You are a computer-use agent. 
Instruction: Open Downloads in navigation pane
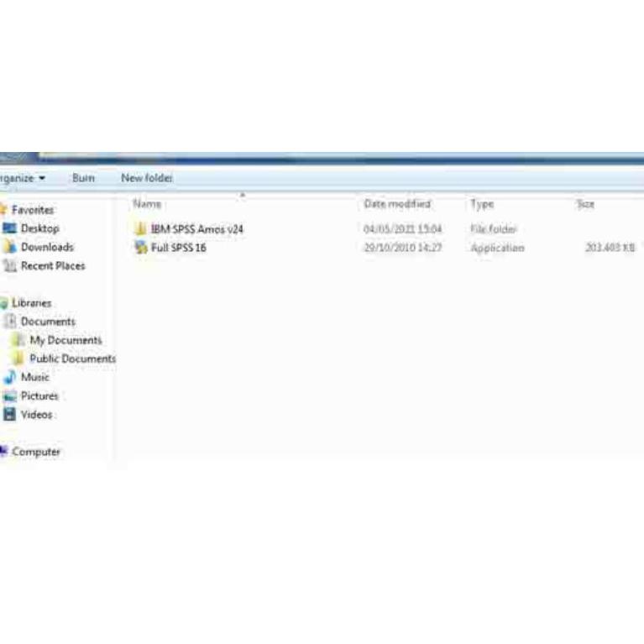tap(47, 247)
